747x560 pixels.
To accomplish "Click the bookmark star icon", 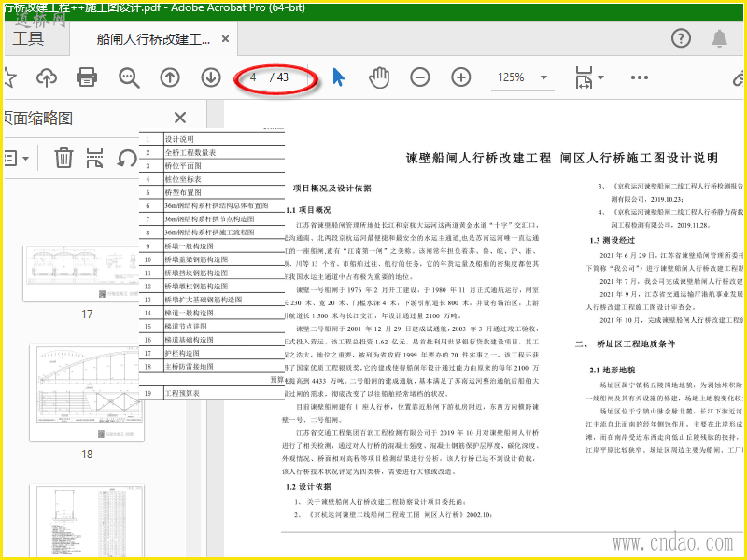I will pos(9,77).
